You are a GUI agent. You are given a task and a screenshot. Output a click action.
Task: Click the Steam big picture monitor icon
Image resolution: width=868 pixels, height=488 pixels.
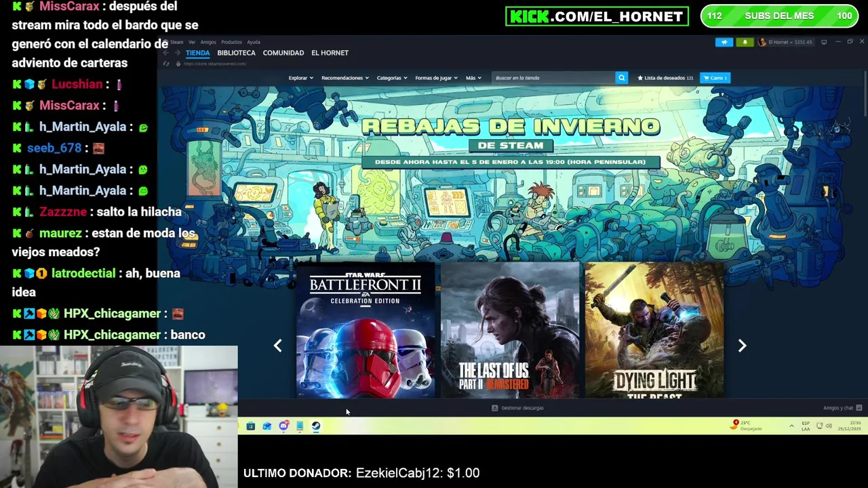tap(824, 42)
